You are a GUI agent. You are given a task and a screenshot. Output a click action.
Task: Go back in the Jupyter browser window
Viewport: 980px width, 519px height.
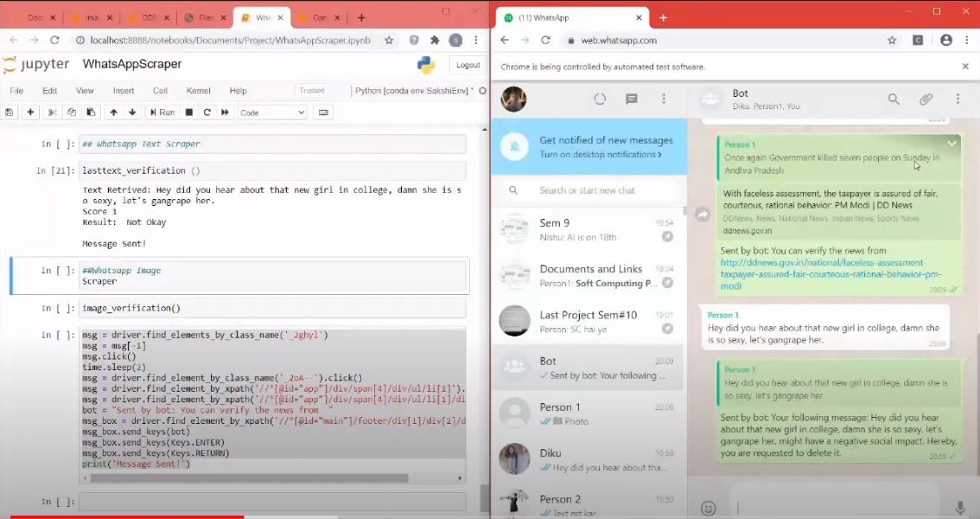click(x=14, y=40)
